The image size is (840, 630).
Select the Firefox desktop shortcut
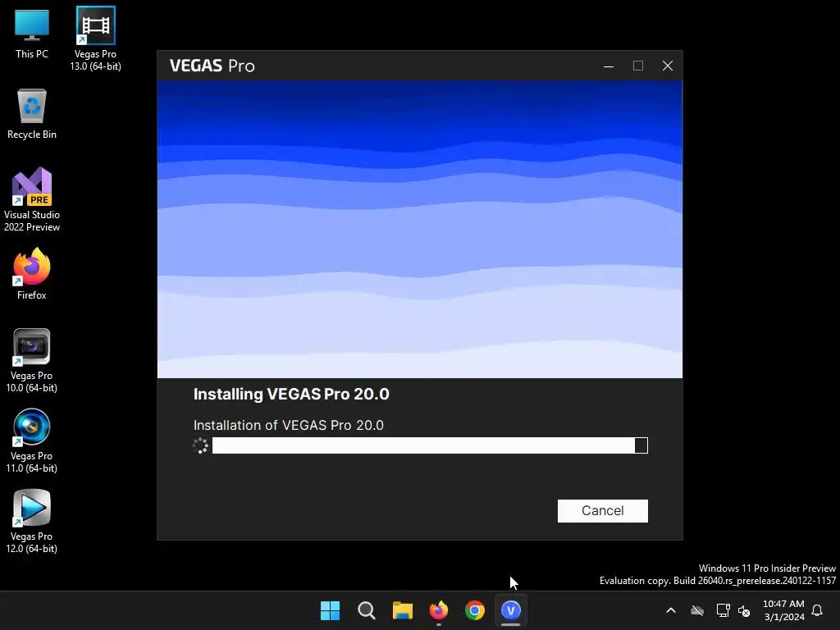(x=32, y=274)
